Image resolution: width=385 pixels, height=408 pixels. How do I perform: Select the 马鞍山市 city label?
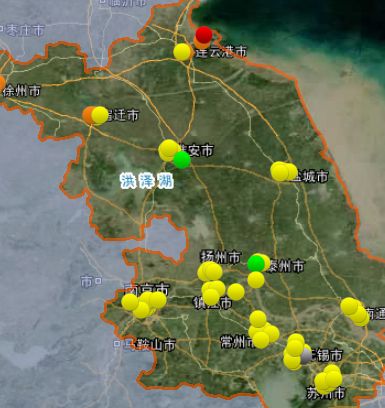pyautogui.click(x=149, y=345)
